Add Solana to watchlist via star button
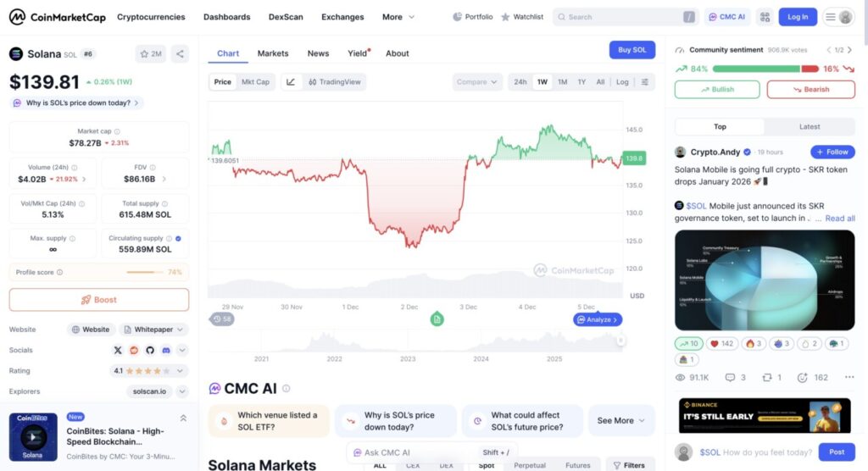Screen dimensions: 868x471 tap(151, 54)
